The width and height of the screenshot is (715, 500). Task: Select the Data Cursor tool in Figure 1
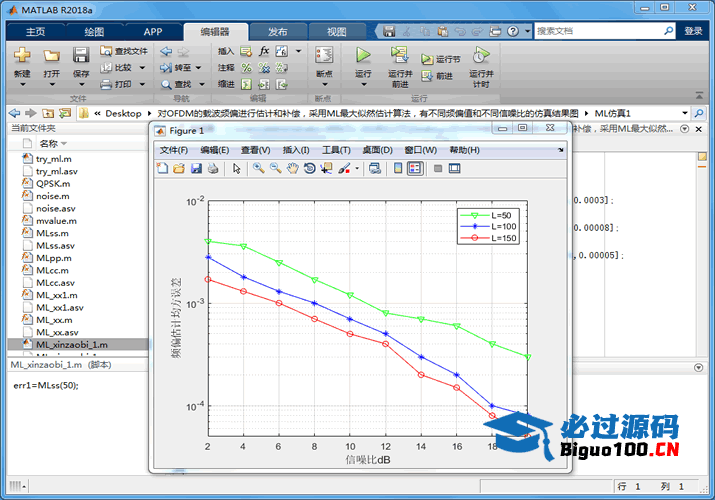[x=326, y=169]
